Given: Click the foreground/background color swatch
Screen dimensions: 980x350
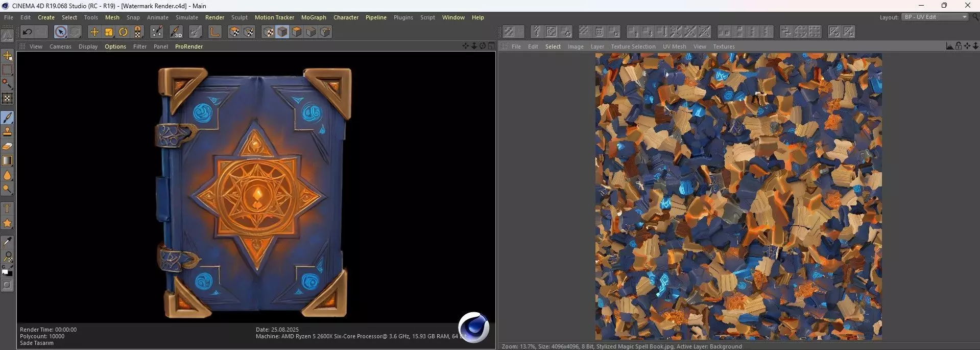Looking at the screenshot, I should (x=7, y=271).
